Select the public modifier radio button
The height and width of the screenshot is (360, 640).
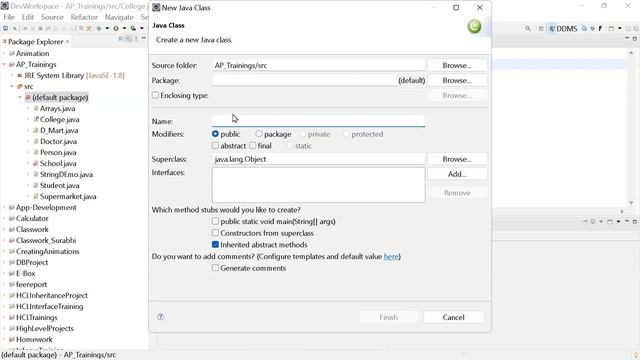coord(215,134)
